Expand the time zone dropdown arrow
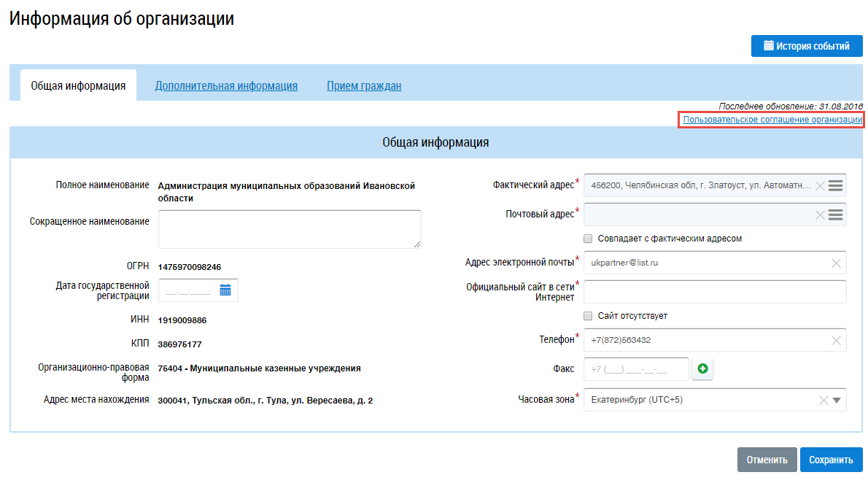 (837, 400)
